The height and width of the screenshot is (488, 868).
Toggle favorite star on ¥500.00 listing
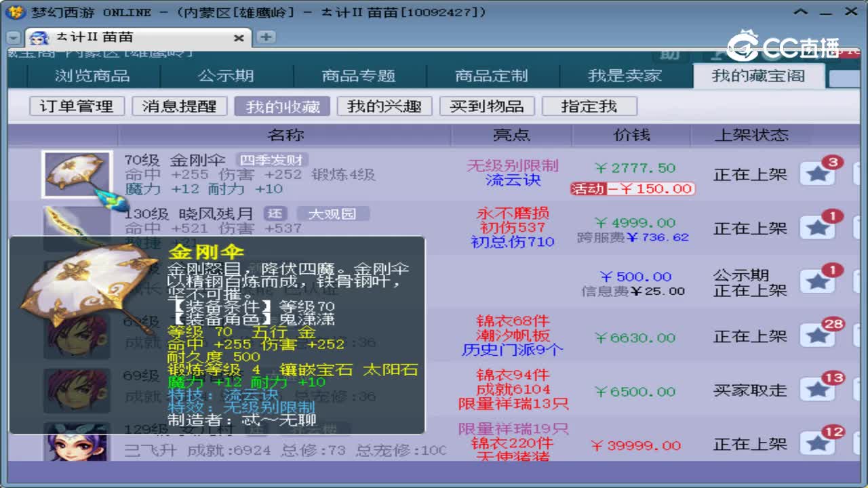tap(817, 282)
